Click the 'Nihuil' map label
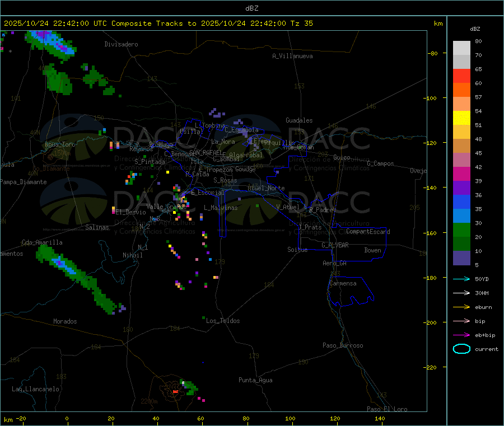The width and height of the screenshot is (504, 426). pos(133,255)
